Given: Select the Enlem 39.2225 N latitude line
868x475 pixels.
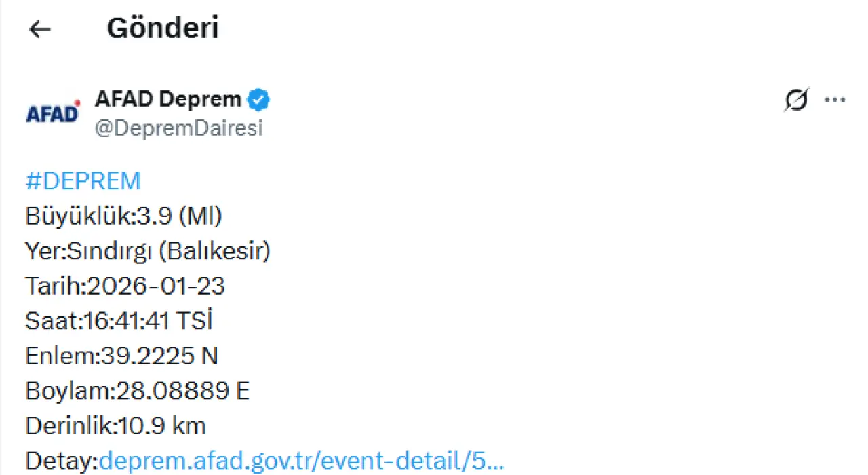Looking at the screenshot, I should pyautogui.click(x=122, y=356).
